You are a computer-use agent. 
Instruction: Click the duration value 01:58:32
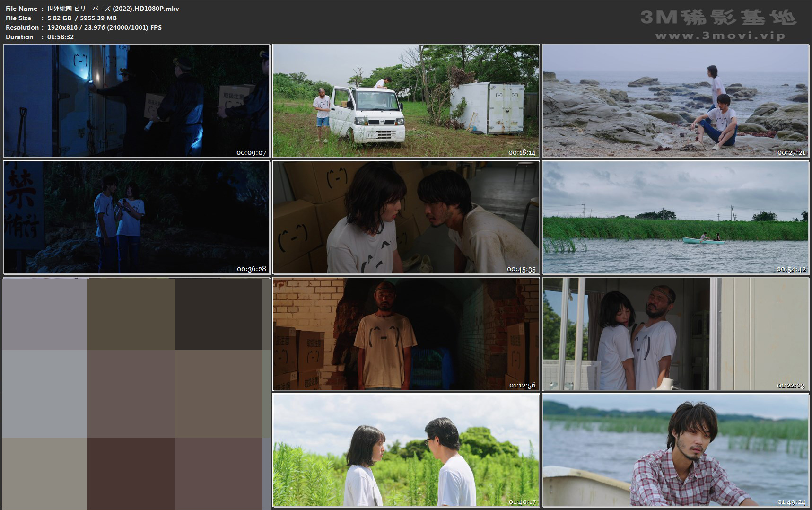tap(61, 37)
